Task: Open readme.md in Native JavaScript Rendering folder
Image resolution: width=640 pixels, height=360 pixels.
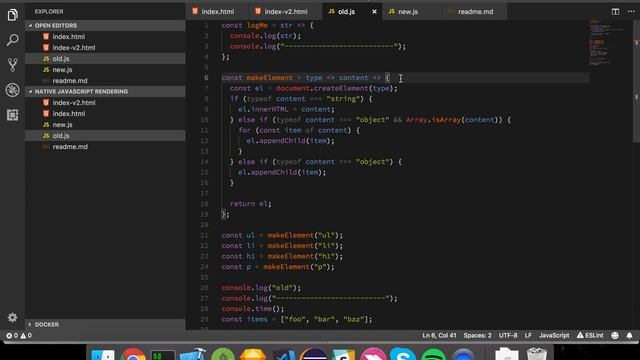Action: [x=105, y=147]
